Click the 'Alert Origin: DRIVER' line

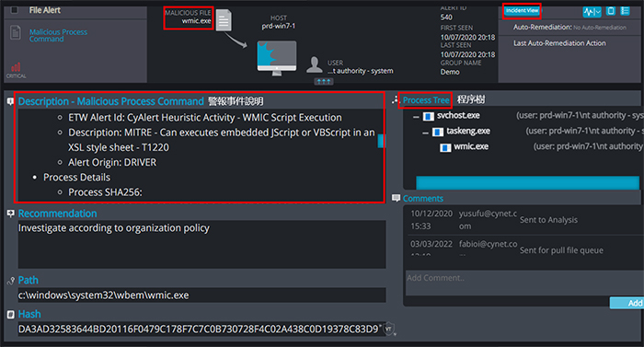coord(112,162)
